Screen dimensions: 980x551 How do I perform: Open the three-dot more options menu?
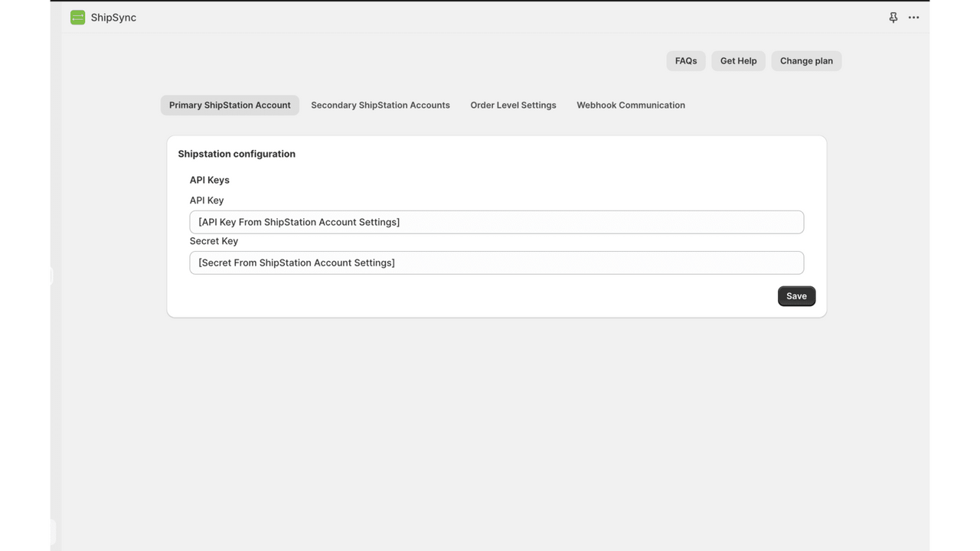coord(913,18)
